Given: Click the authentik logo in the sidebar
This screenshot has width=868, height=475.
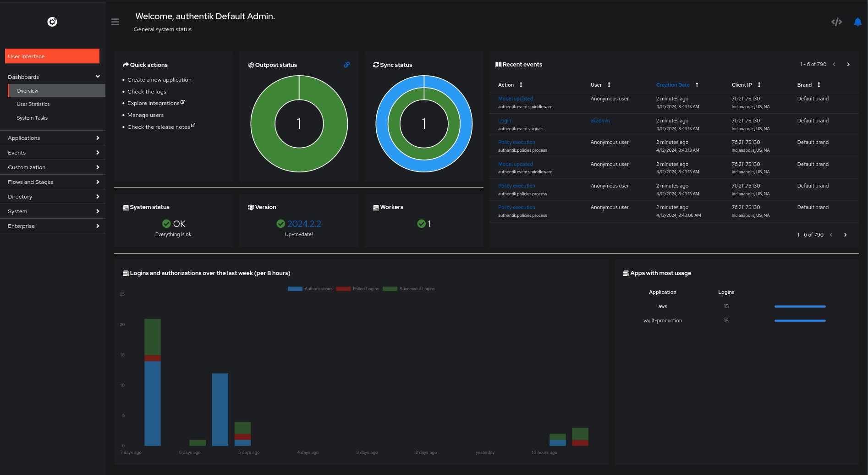Looking at the screenshot, I should coord(52,22).
